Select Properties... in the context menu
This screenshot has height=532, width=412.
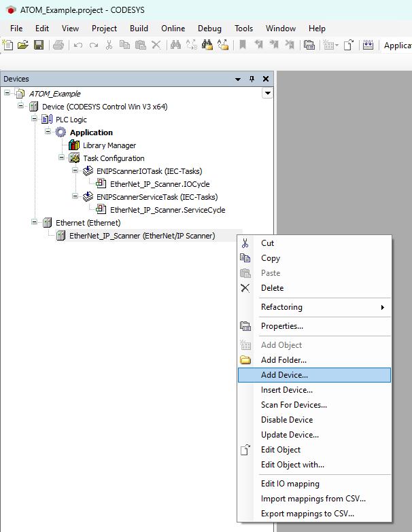pos(314,326)
